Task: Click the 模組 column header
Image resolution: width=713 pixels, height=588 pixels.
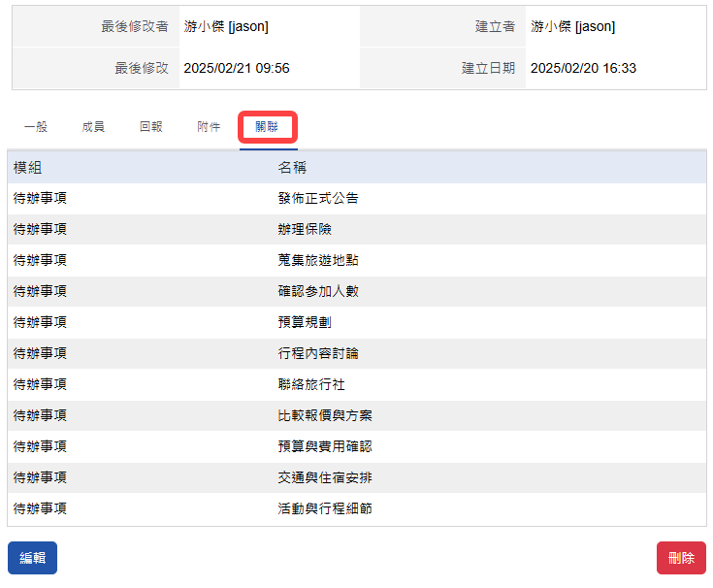Action: pyautogui.click(x=28, y=167)
